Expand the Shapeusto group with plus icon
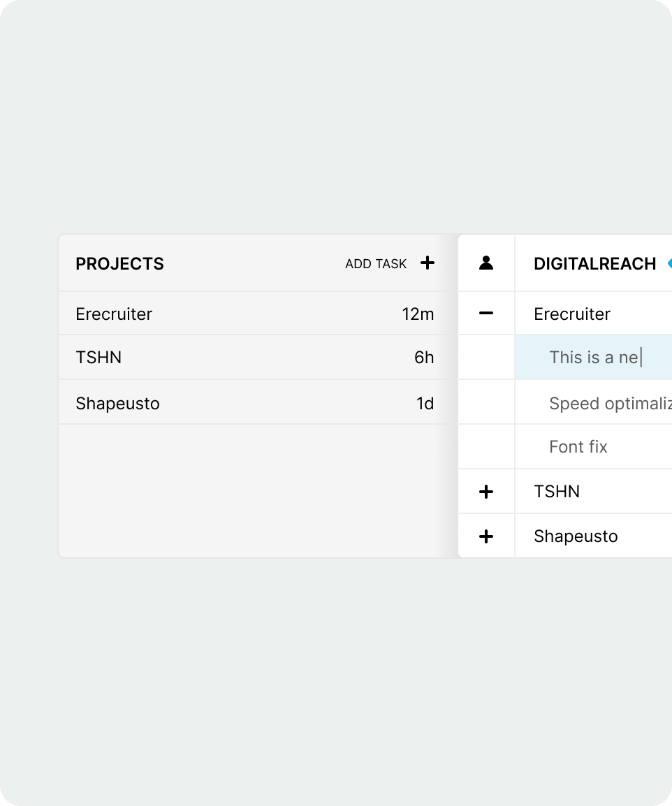 (486, 536)
